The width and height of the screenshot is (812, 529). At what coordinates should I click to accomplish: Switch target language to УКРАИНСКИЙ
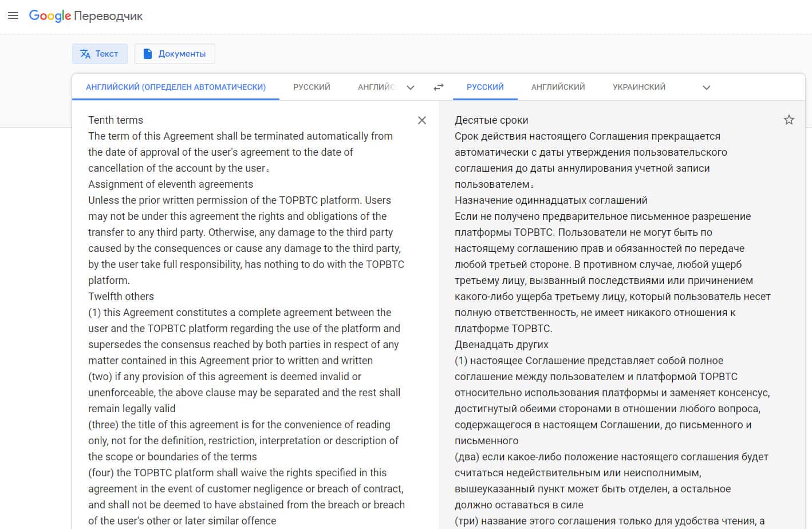639,87
